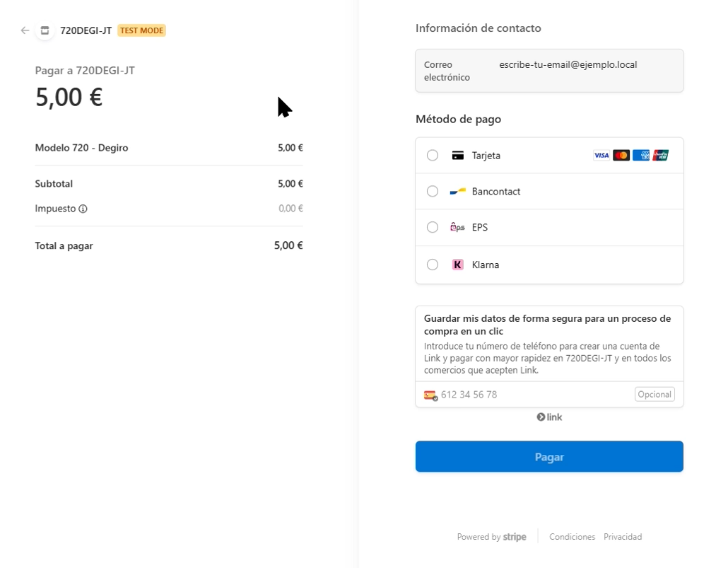Click the tax info icon beside Impuesto
This screenshot has width=728, height=568.
point(83,209)
